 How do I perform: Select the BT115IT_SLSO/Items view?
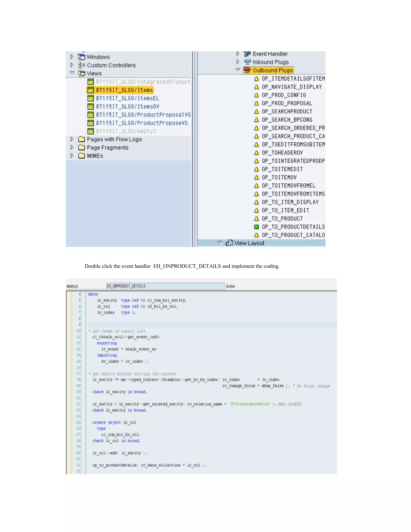click(124, 90)
